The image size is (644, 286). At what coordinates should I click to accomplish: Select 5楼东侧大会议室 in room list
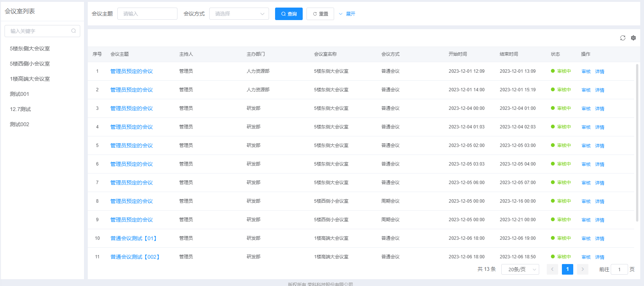(30, 48)
